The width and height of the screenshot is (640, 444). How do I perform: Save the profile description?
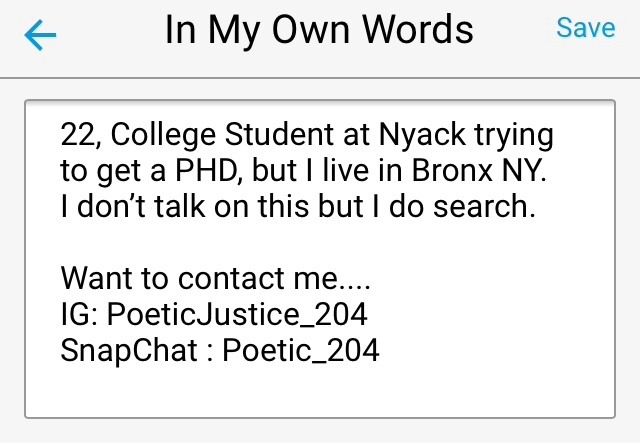pyautogui.click(x=586, y=28)
